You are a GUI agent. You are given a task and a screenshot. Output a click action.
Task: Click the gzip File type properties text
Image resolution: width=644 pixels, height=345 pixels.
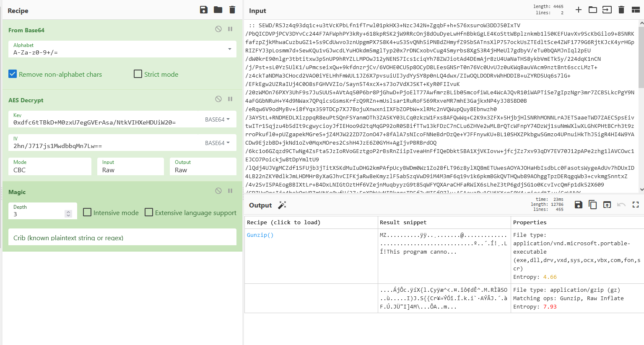tap(567, 290)
